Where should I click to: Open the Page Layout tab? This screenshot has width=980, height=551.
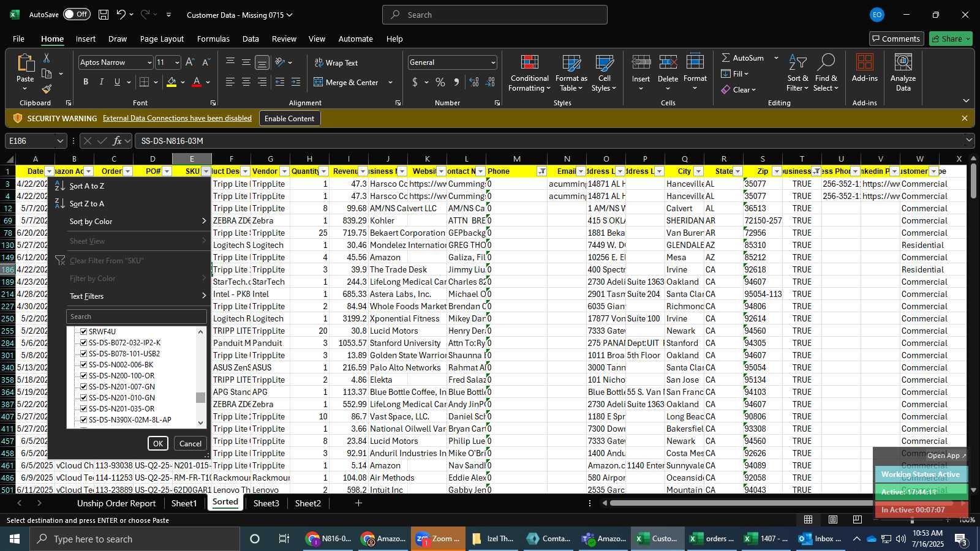tap(162, 39)
